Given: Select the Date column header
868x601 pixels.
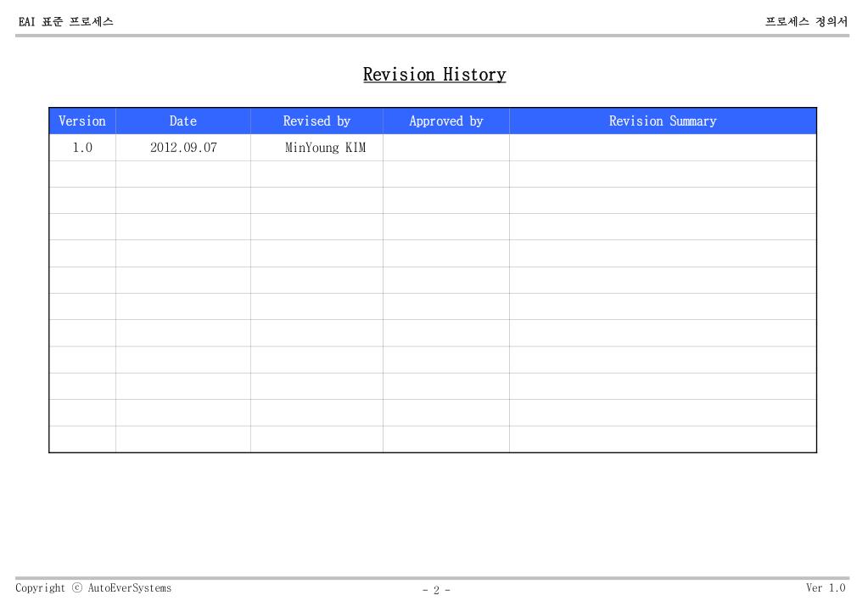Looking at the screenshot, I should pos(183,121).
